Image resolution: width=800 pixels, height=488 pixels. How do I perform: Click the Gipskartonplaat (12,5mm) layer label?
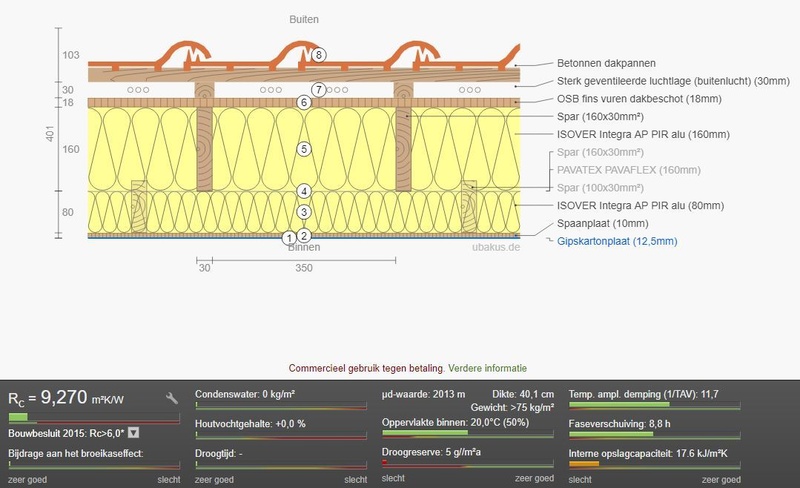pyautogui.click(x=617, y=241)
